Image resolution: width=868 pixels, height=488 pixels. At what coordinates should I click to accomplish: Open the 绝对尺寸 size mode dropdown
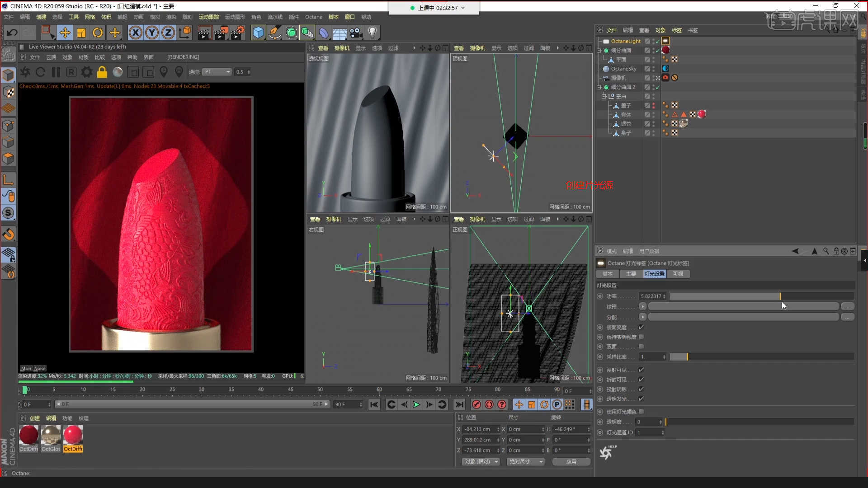pyautogui.click(x=525, y=462)
